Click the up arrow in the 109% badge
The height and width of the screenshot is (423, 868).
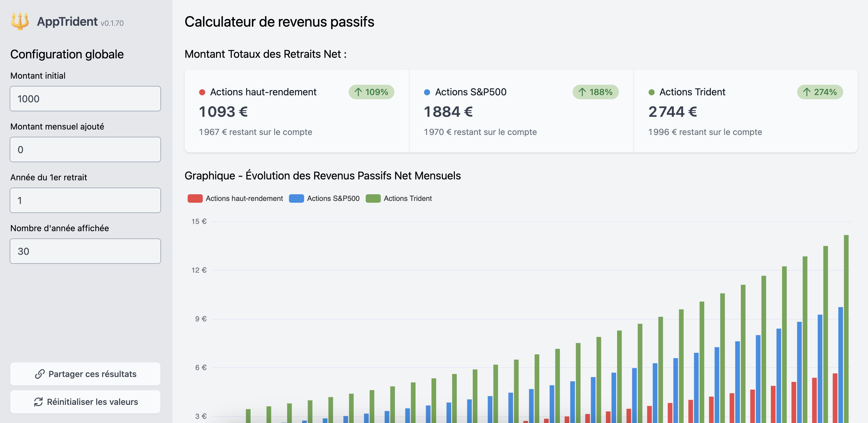[358, 92]
